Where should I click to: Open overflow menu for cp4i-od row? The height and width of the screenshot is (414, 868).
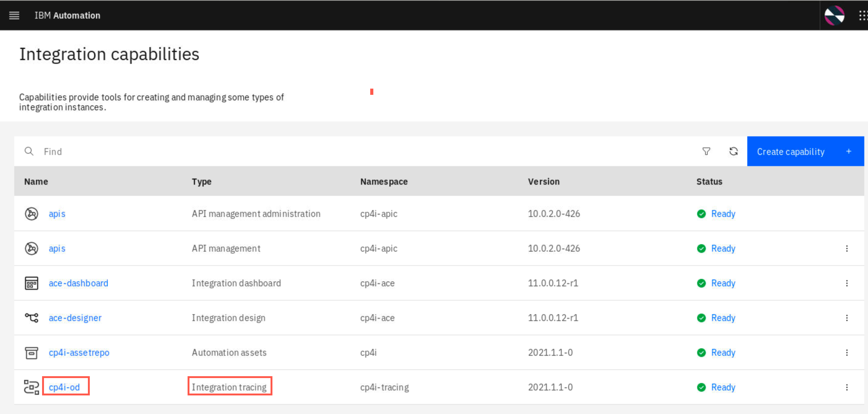(847, 387)
